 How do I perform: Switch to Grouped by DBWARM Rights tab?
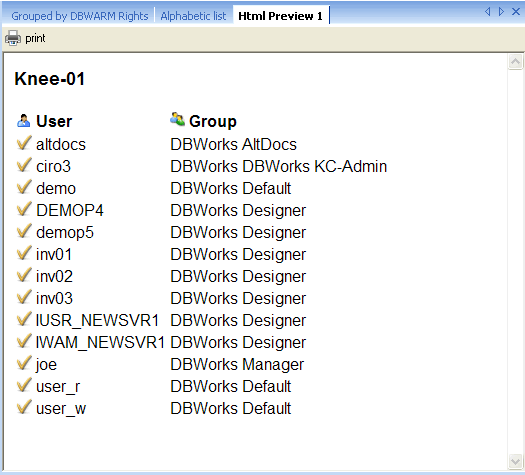coord(80,16)
